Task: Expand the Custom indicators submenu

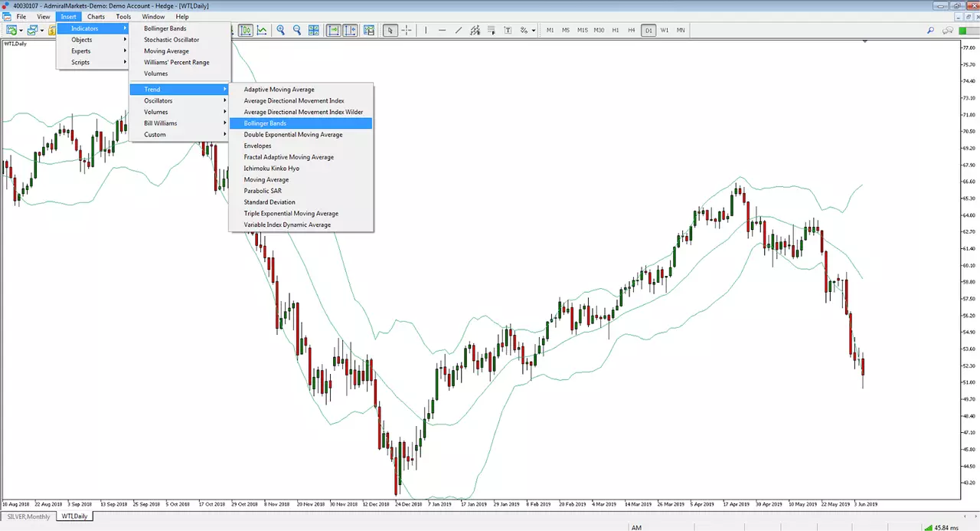Action: click(179, 134)
